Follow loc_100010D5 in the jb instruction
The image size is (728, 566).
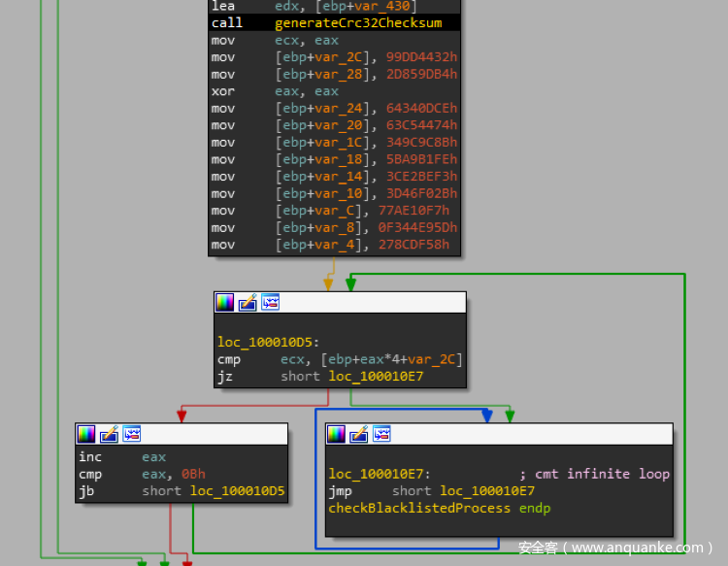[237, 491]
